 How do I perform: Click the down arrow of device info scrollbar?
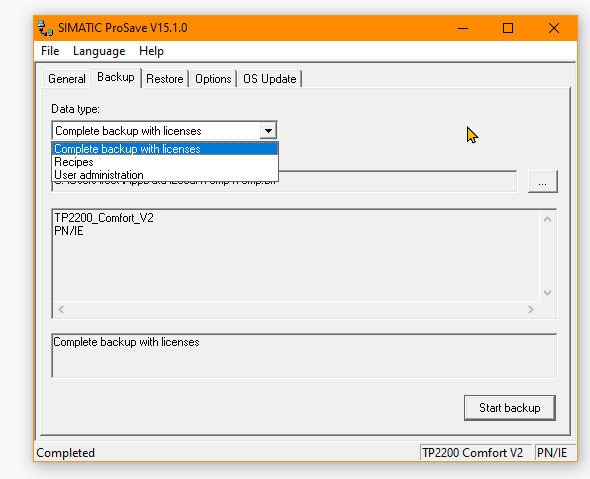(547, 293)
